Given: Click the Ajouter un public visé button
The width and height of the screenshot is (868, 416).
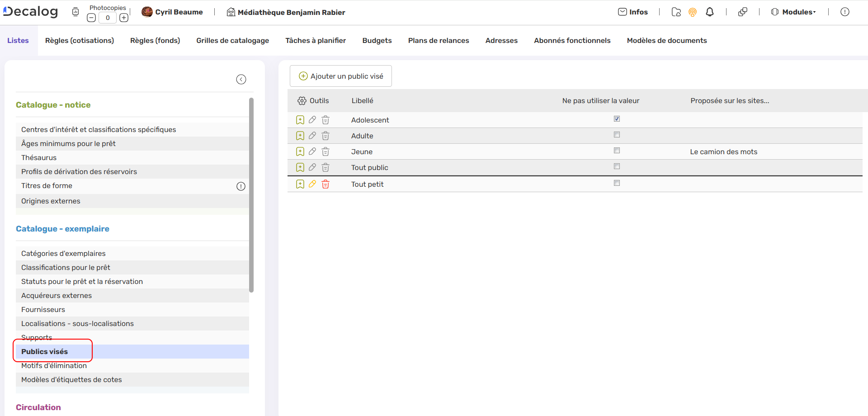Looking at the screenshot, I should coord(340,76).
